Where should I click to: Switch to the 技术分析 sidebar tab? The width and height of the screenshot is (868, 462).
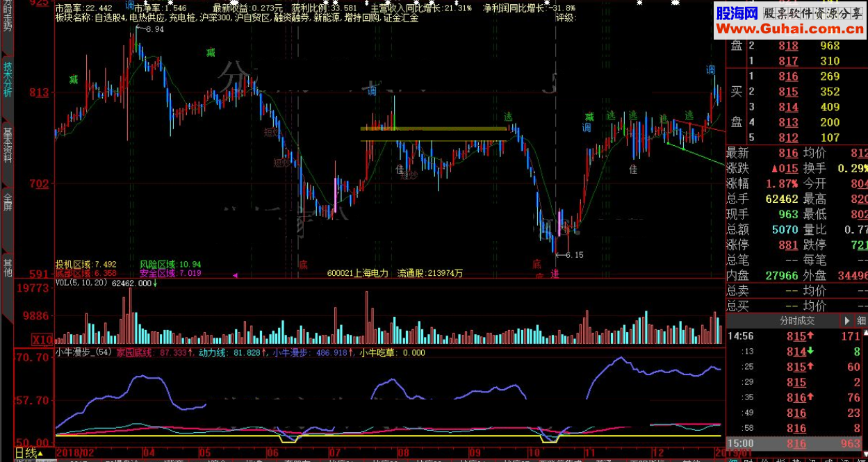(7, 79)
